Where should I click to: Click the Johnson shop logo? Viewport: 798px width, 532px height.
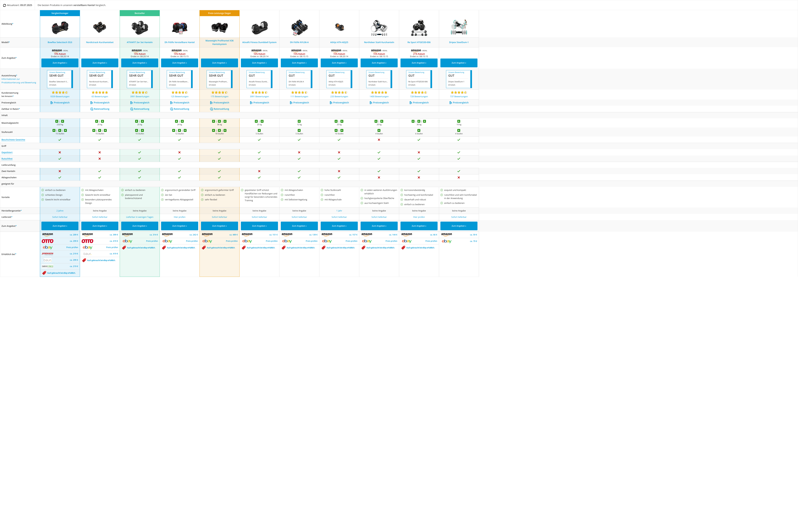pos(48,254)
